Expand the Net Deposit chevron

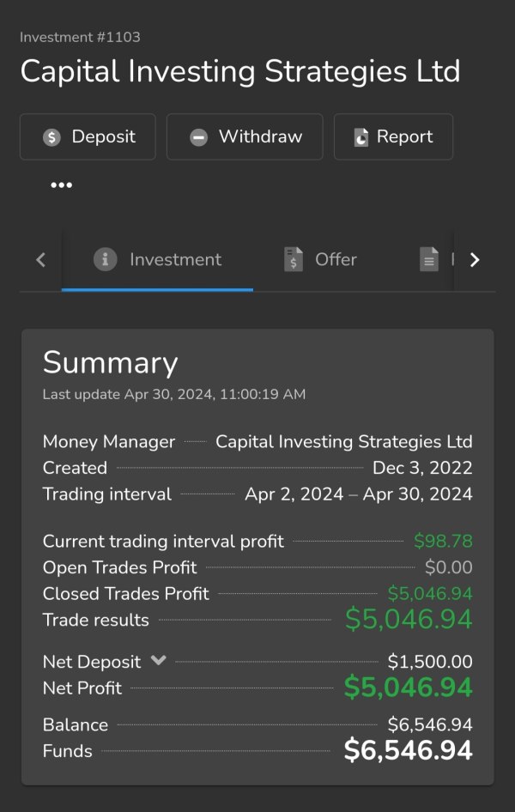(158, 660)
